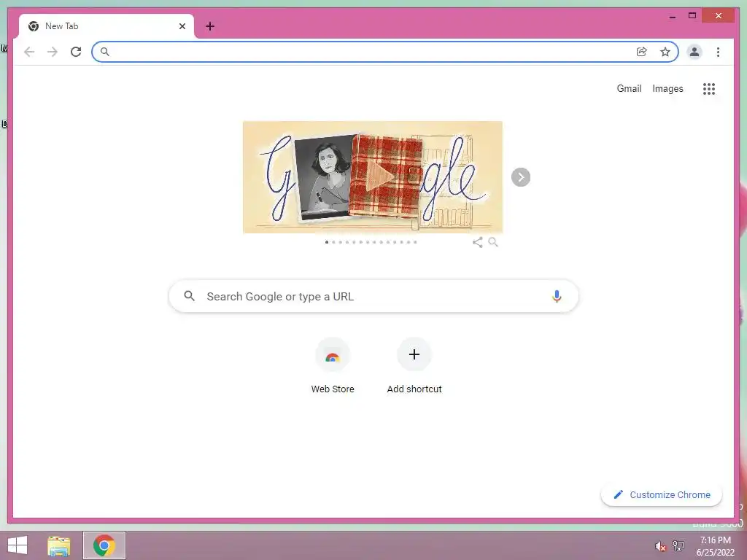The image size is (747, 560).
Task: Open the Web Store shortcut
Action: 333,366
